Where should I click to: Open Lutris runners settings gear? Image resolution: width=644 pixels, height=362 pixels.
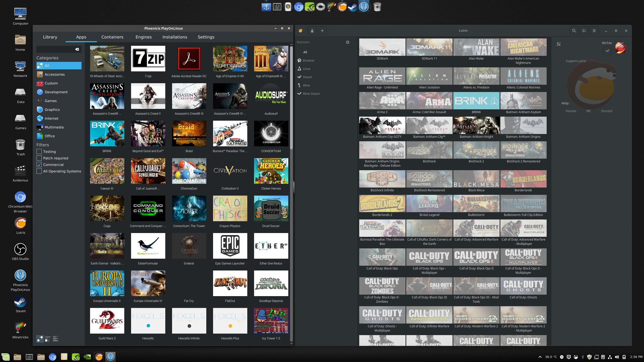pyautogui.click(x=348, y=42)
